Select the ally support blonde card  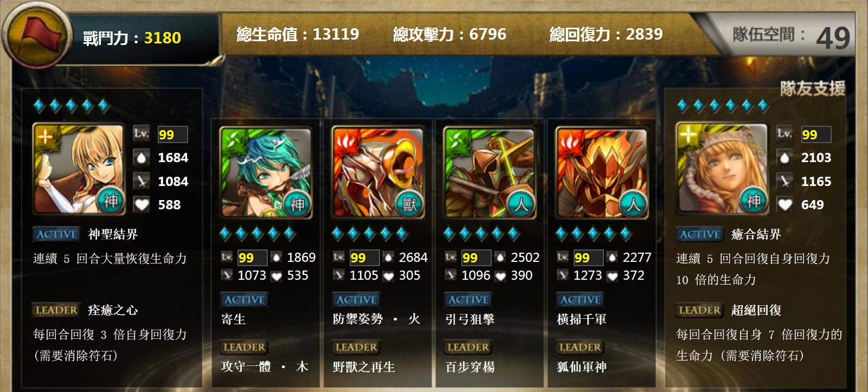(x=722, y=169)
